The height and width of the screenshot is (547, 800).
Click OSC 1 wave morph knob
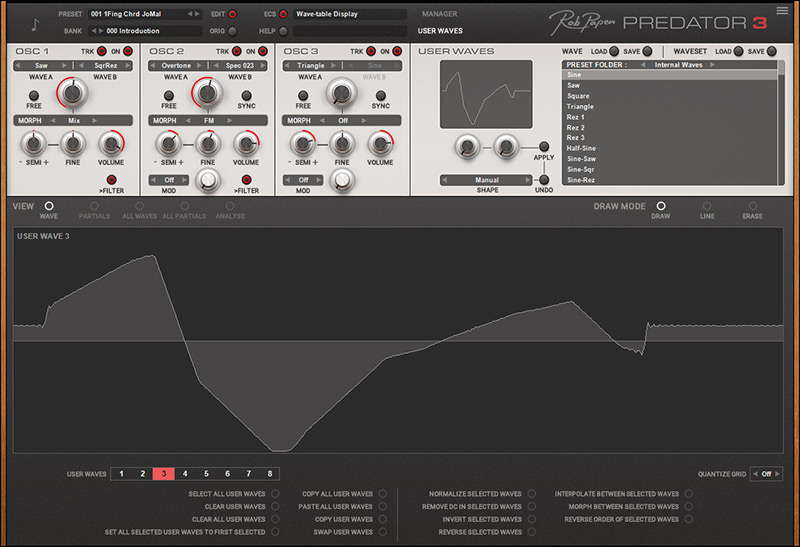tap(72, 93)
